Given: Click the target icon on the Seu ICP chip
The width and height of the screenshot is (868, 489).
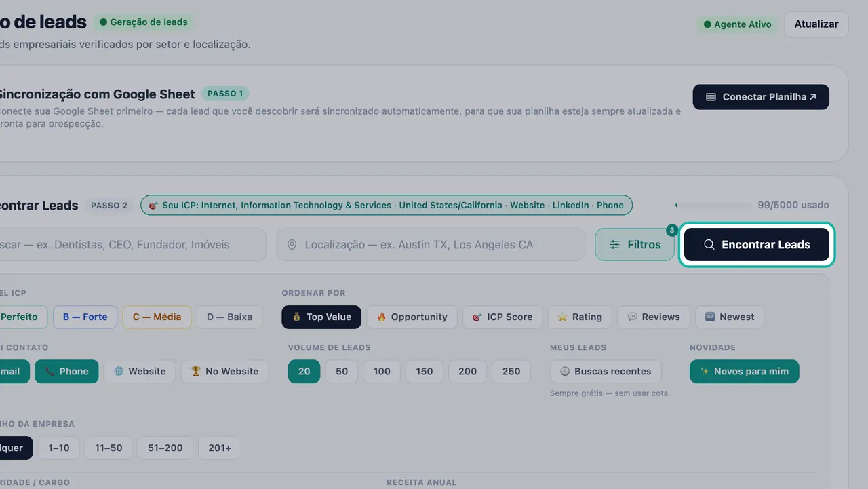Looking at the screenshot, I should click(x=153, y=206).
